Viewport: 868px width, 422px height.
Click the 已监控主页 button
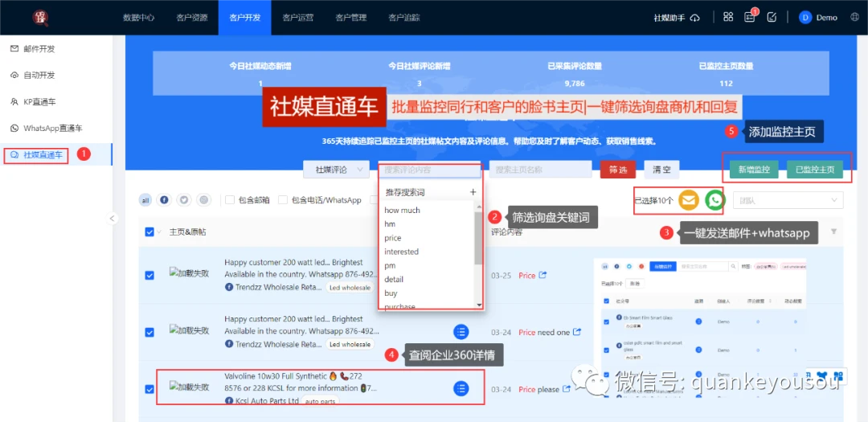coord(815,170)
